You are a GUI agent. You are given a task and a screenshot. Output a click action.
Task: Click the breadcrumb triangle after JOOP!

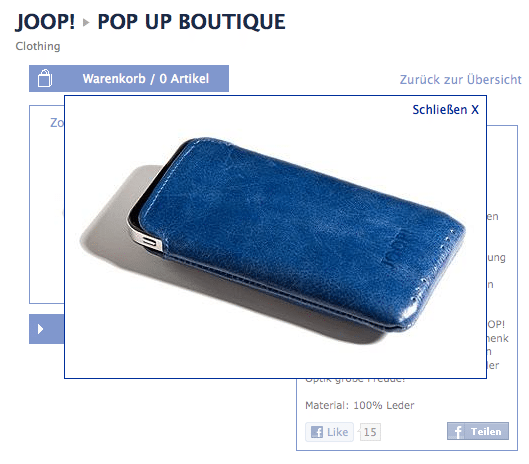tap(86, 23)
